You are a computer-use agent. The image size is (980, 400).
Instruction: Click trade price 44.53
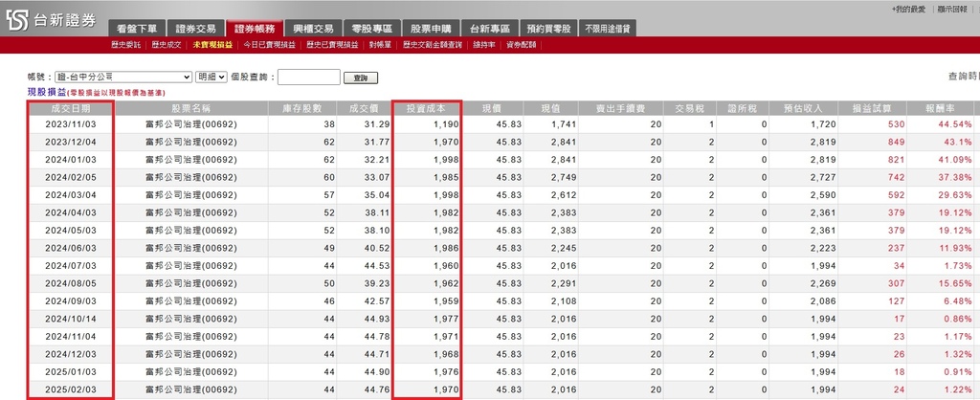coord(377,266)
